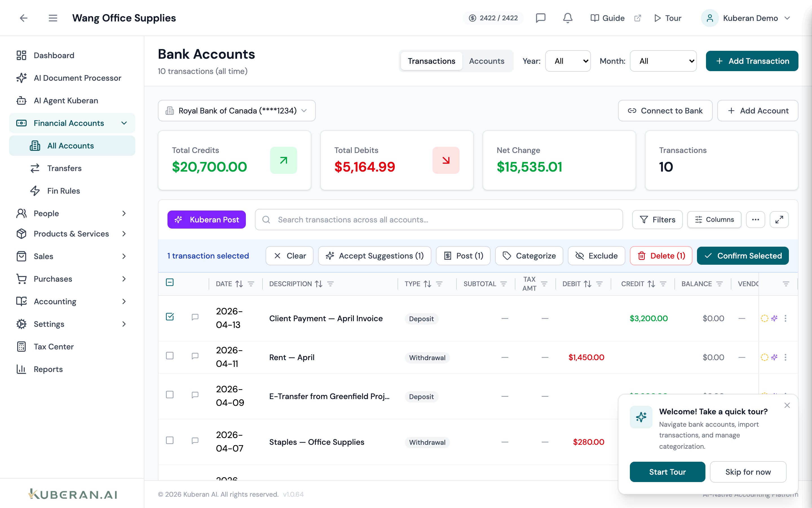Select the Rent — April transaction checkbox
Image resolution: width=812 pixels, height=508 pixels.
(x=170, y=356)
